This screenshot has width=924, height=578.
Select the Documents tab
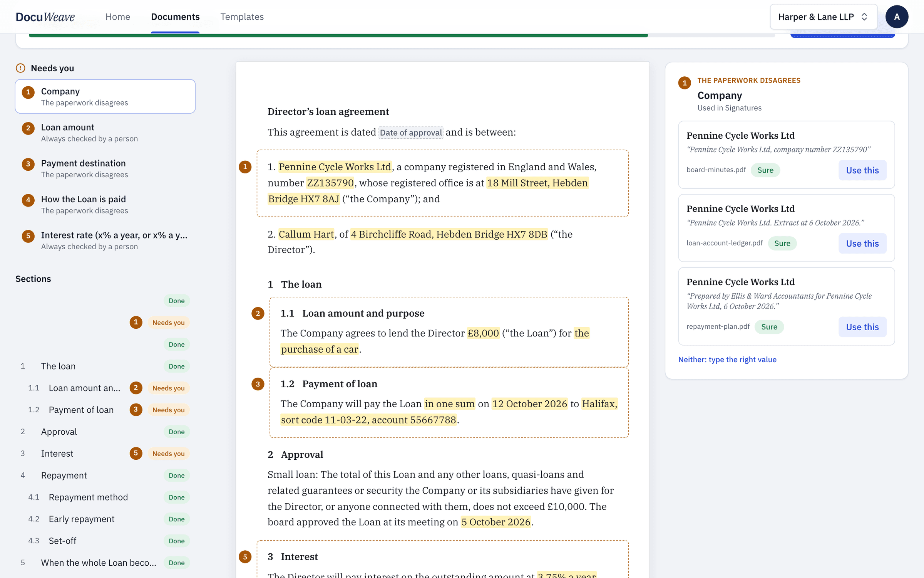click(175, 17)
